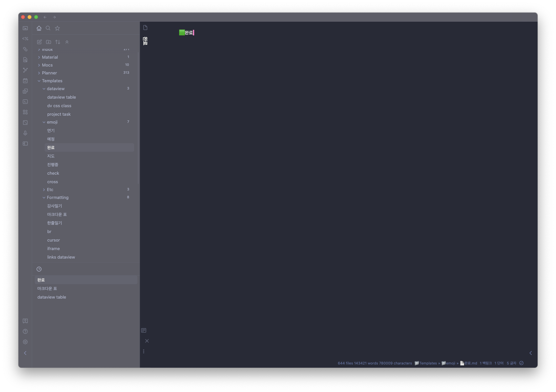Open the help question mark icon
This screenshot has height=392, width=556.
pyautogui.click(x=25, y=331)
